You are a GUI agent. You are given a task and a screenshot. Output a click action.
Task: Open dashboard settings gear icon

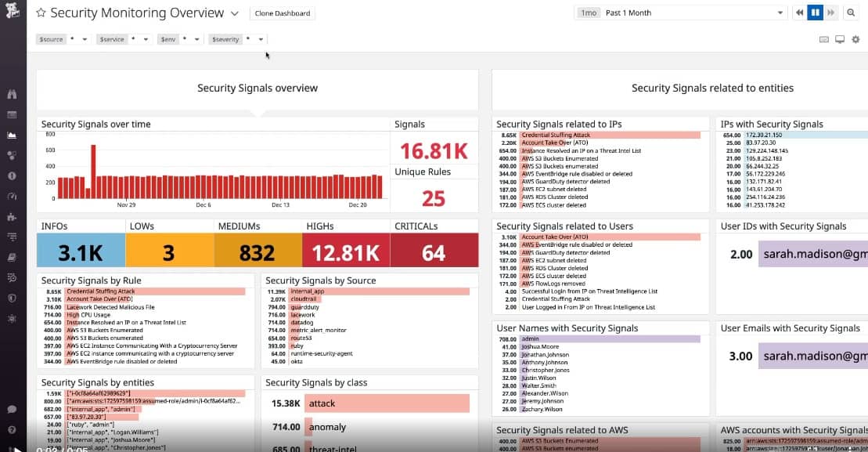pos(855,39)
